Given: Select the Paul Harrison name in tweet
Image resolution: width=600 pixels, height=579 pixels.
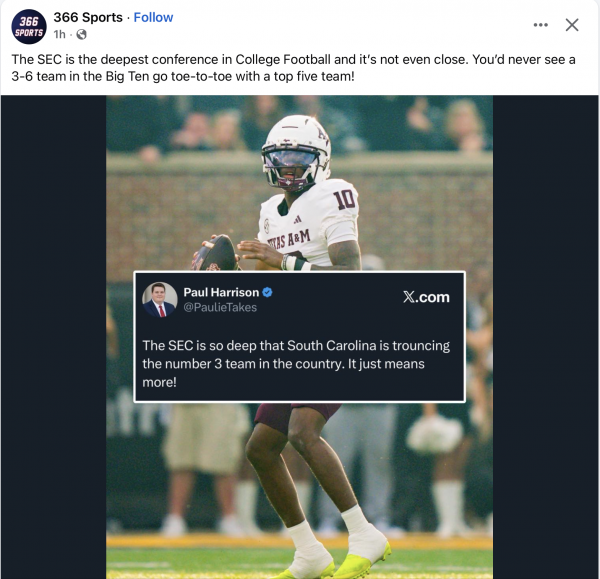Looking at the screenshot, I should tap(220, 292).
